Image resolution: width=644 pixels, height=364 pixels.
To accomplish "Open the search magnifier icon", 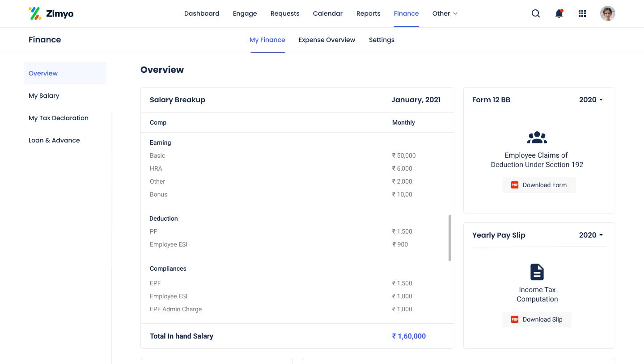I will point(536,13).
